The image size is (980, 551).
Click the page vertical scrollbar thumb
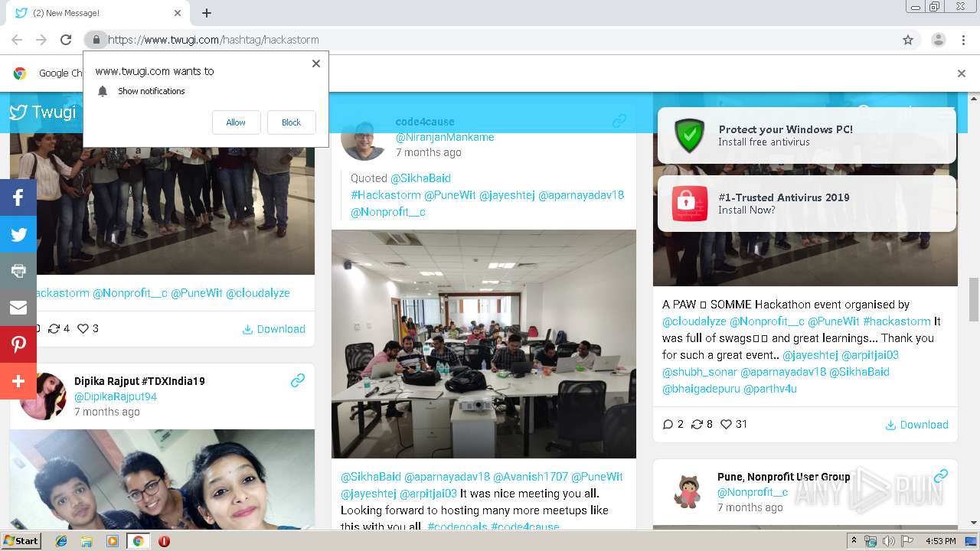pos(974,300)
